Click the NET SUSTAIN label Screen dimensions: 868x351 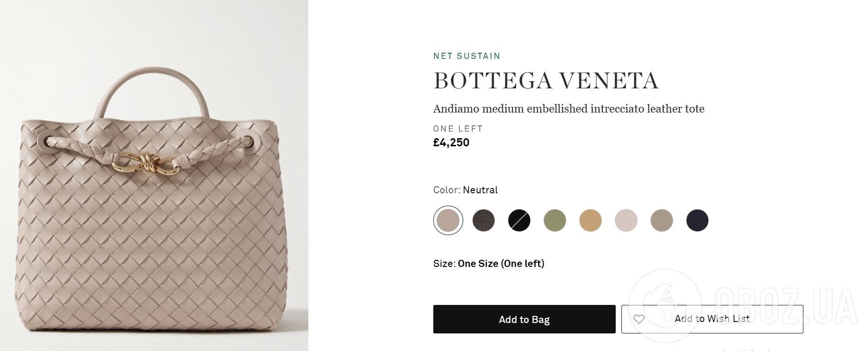(467, 56)
